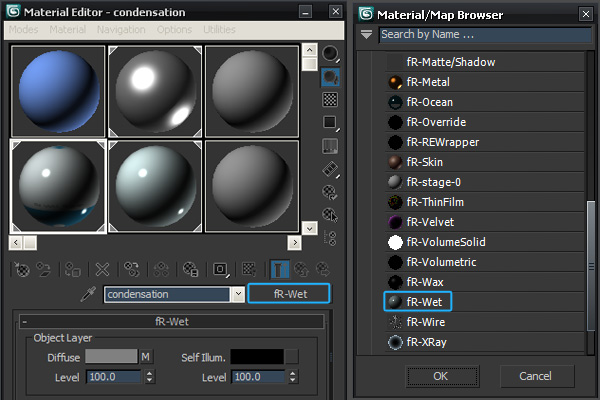Select fR-Ocean material
This screenshot has width=600, height=400.
click(x=484, y=102)
